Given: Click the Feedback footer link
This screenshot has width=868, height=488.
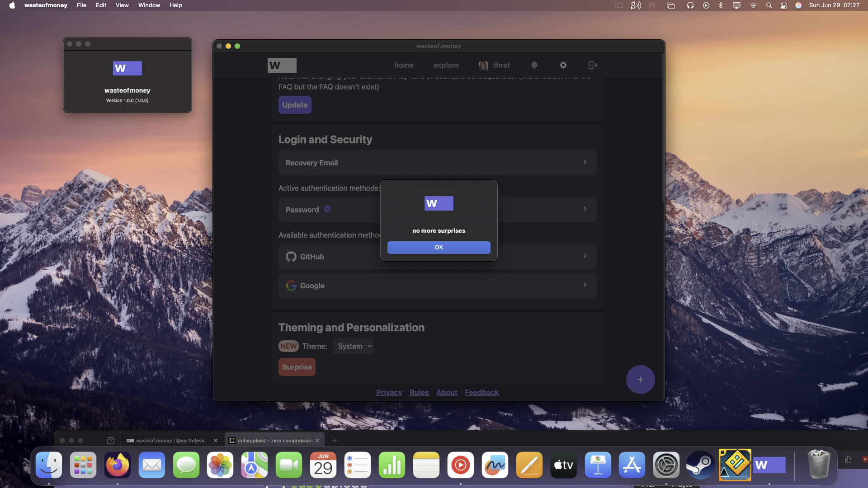Looking at the screenshot, I should tap(481, 392).
